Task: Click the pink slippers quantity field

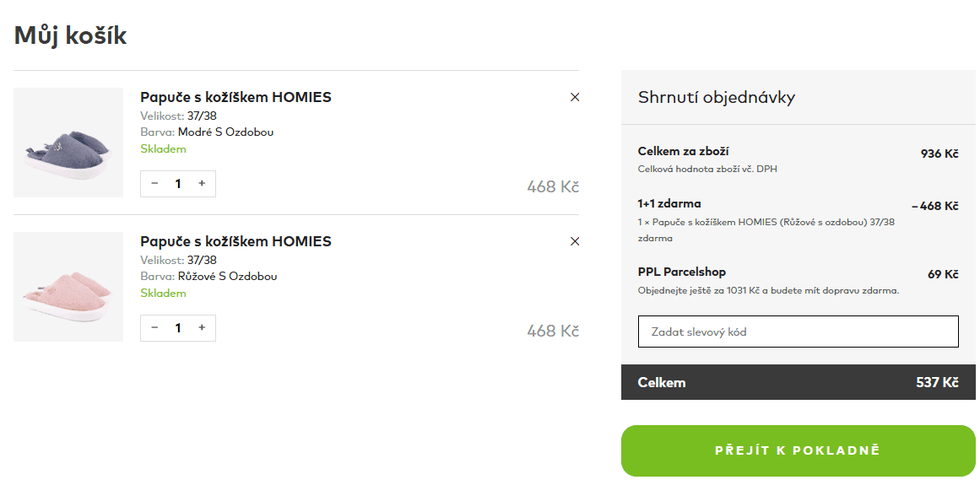Action: click(x=178, y=328)
